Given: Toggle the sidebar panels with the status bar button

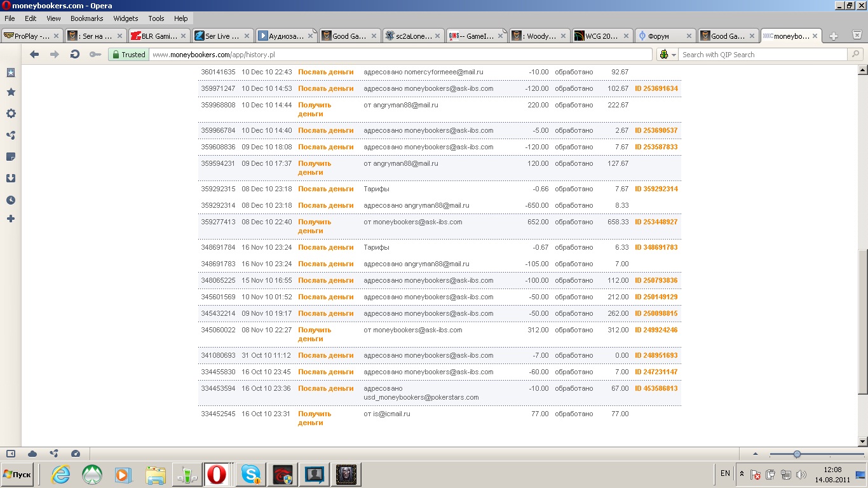Looking at the screenshot, I should [11, 454].
